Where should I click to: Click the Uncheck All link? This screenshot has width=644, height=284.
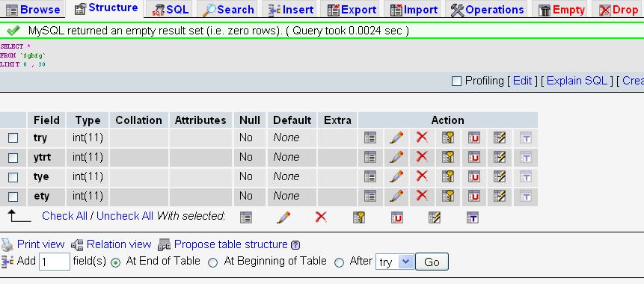click(124, 216)
